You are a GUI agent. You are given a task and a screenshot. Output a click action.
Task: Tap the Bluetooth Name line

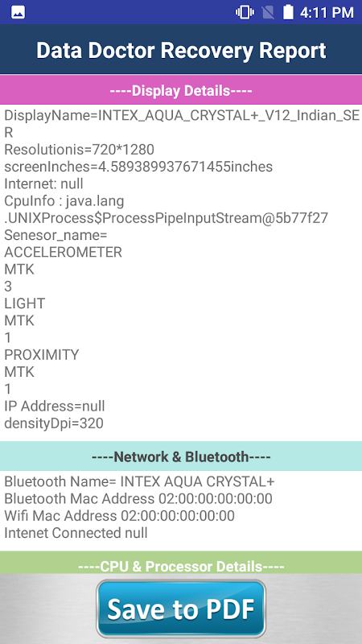tap(139, 481)
